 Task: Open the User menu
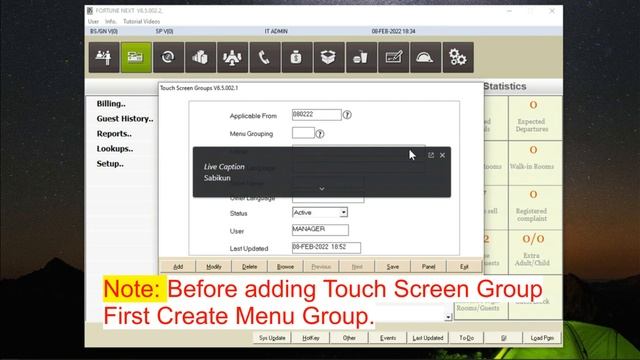(93, 21)
